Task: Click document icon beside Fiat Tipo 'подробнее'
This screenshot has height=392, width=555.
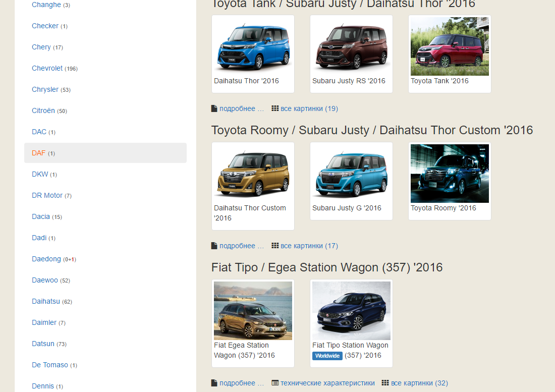Action: 214,383
